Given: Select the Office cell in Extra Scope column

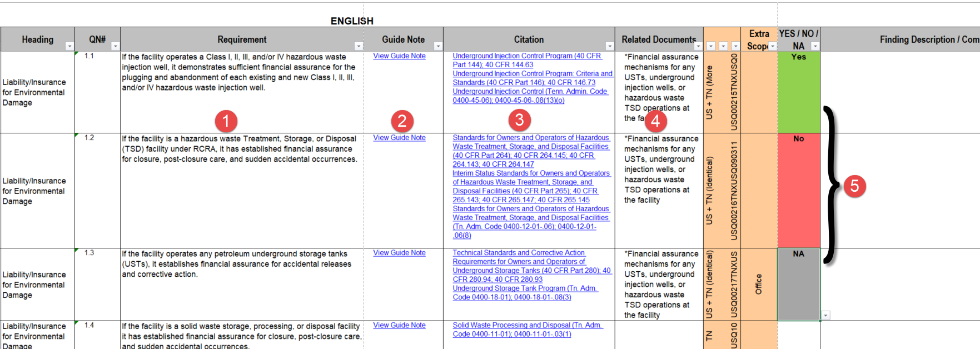Looking at the screenshot, I should (759, 284).
